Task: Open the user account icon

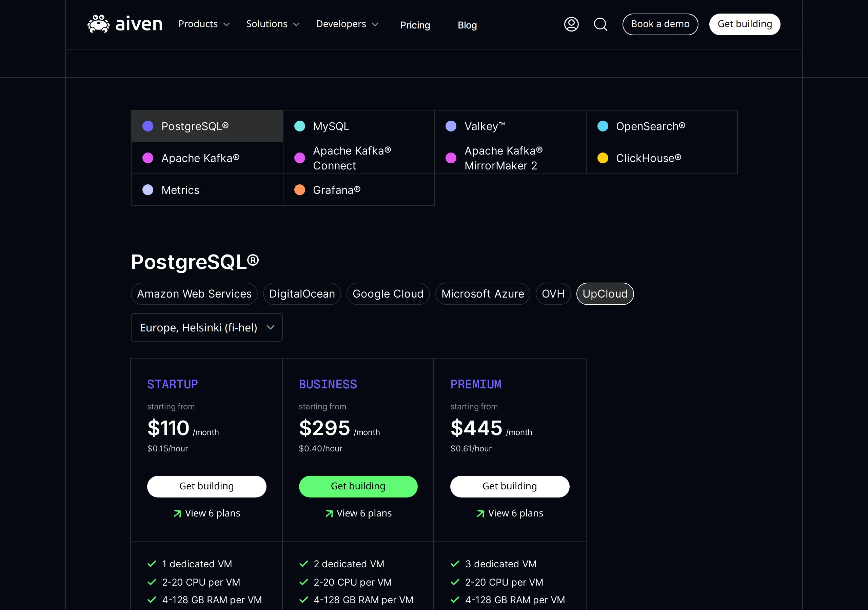Action: click(571, 24)
